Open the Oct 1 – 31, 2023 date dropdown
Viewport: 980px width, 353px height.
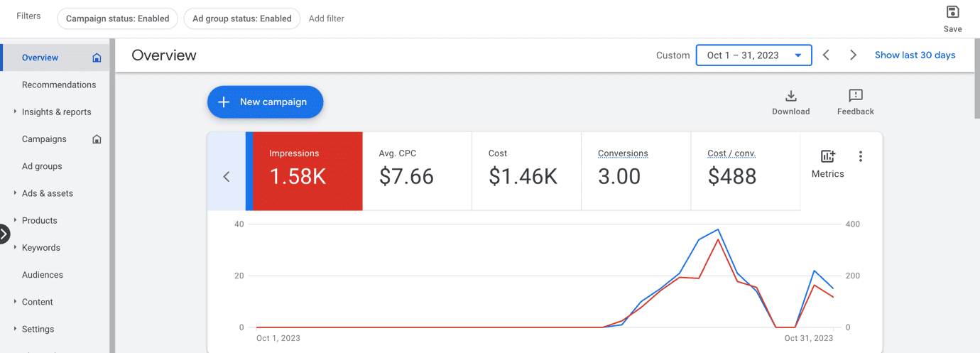coord(753,55)
